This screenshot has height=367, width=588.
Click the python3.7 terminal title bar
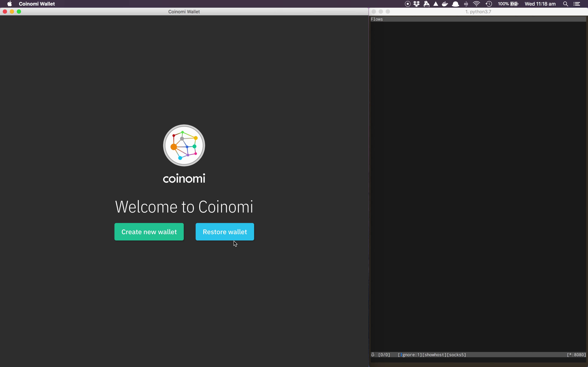point(478,12)
